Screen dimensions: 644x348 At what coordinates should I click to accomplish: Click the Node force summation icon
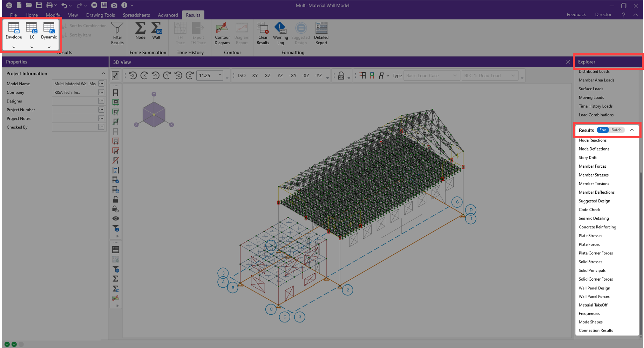click(140, 31)
